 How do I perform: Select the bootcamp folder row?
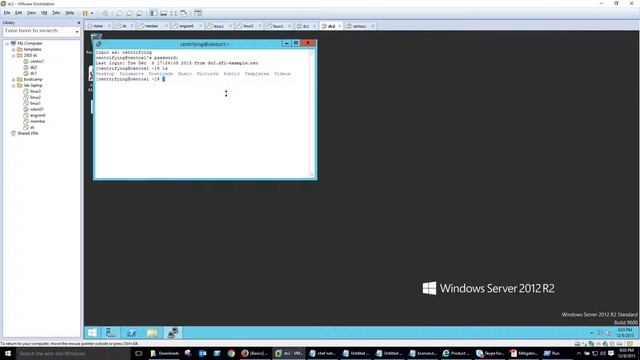(29, 80)
